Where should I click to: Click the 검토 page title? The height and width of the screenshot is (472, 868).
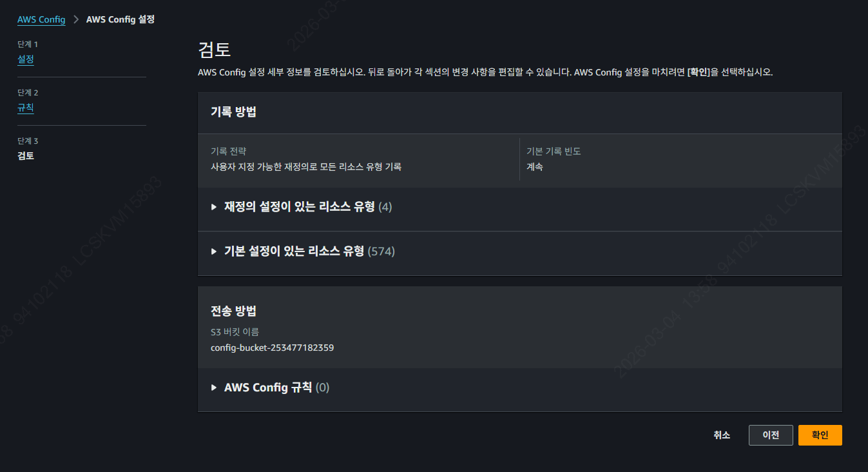click(214, 50)
